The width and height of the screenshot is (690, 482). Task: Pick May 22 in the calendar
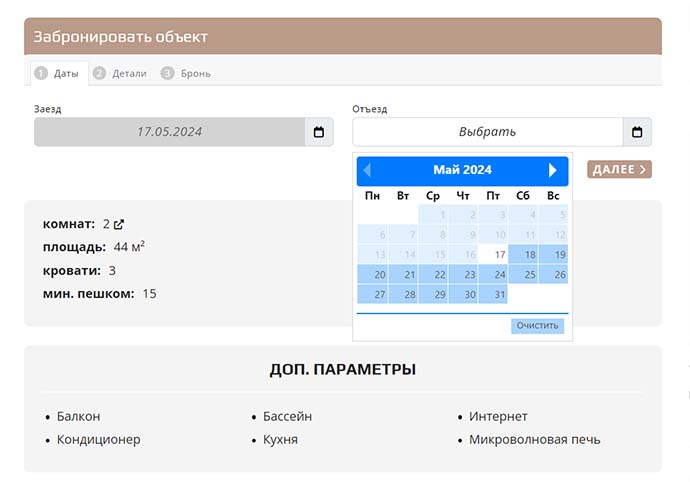click(433, 274)
